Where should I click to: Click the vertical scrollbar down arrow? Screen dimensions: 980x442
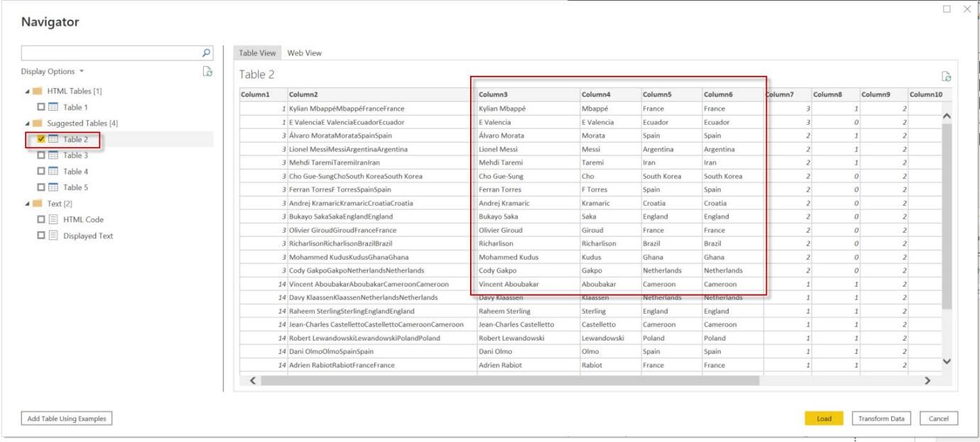coord(946,362)
